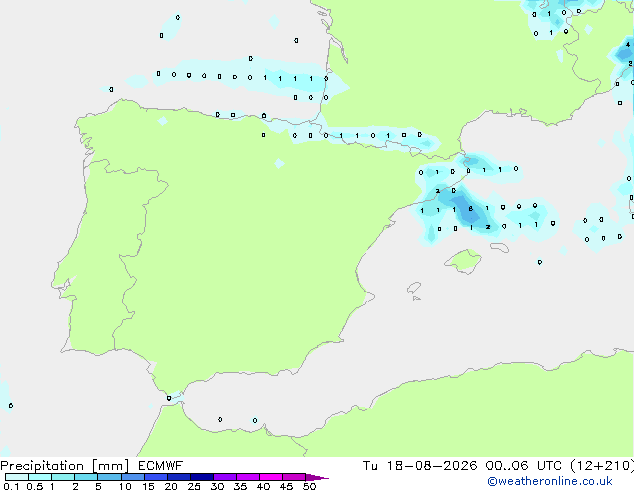Open the weatheronline.co.uk copyright link
The height and width of the screenshot is (490, 634).
point(550,481)
